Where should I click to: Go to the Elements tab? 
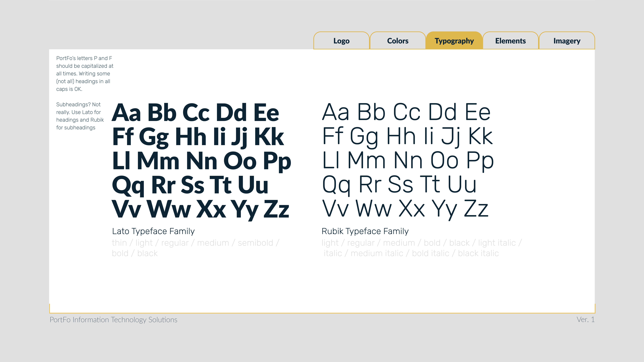[511, 40]
